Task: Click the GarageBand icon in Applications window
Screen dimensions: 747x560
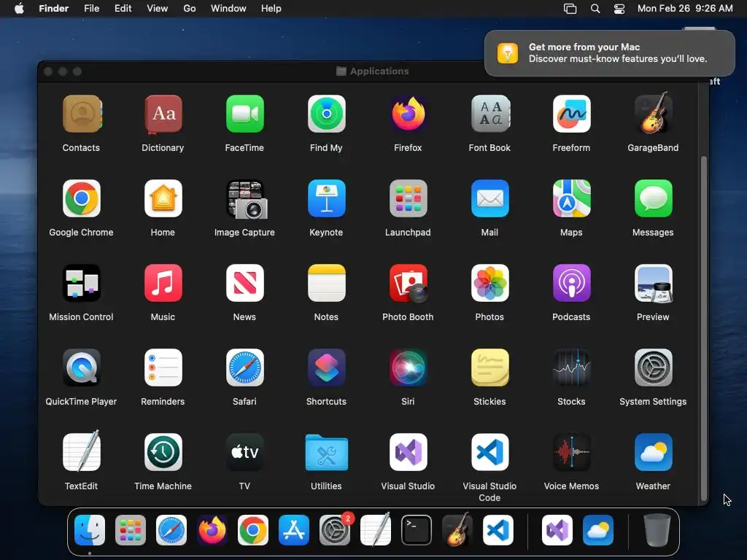Action: point(653,113)
